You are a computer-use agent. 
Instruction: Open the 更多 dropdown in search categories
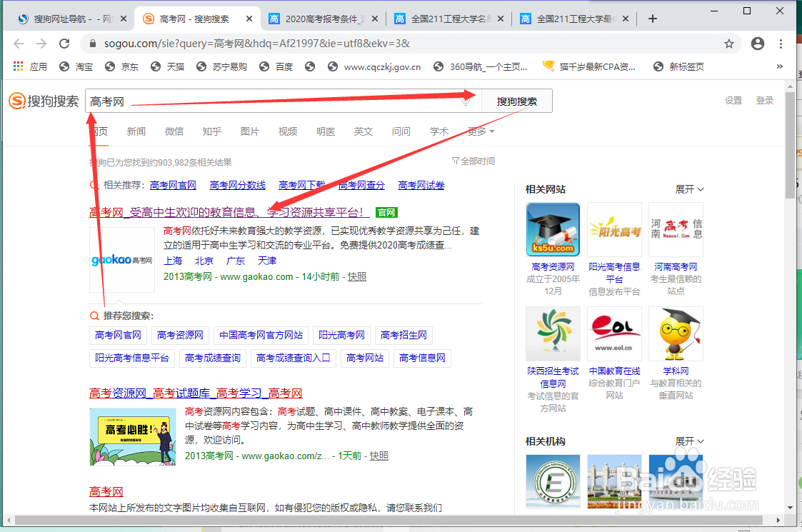(478, 131)
